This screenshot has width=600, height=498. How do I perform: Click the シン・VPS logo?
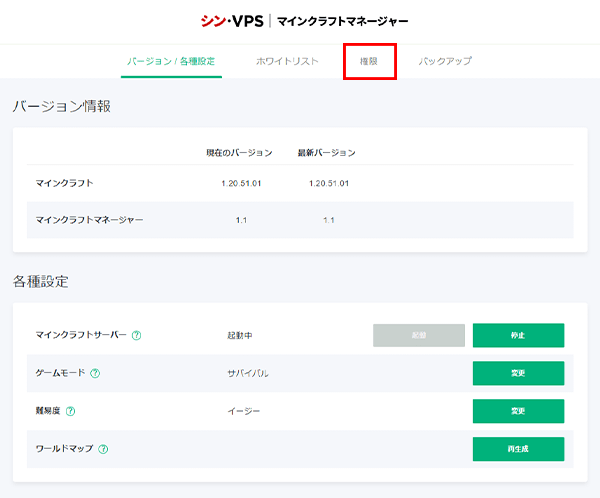pyautogui.click(x=232, y=21)
